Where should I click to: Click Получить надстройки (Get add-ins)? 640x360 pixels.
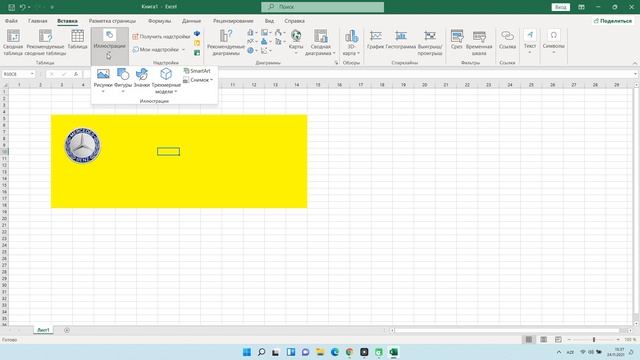coord(161,36)
